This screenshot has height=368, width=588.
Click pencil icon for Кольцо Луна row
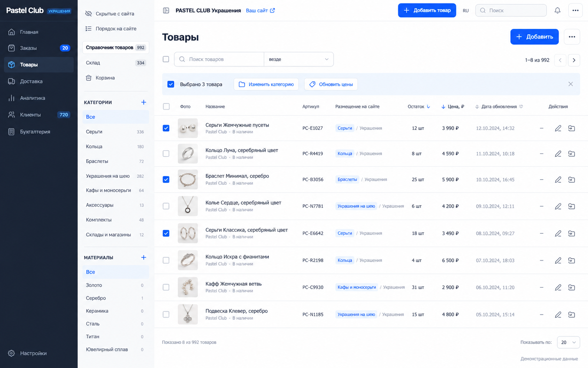click(x=558, y=154)
